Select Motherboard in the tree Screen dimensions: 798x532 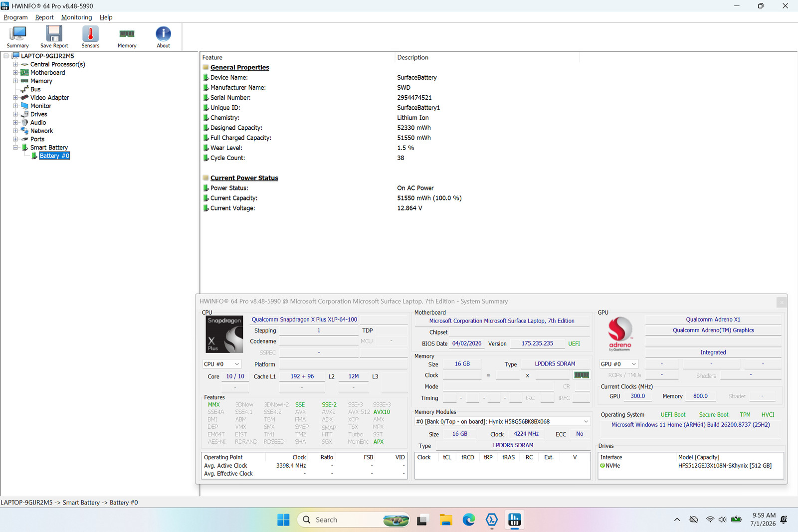47,73
